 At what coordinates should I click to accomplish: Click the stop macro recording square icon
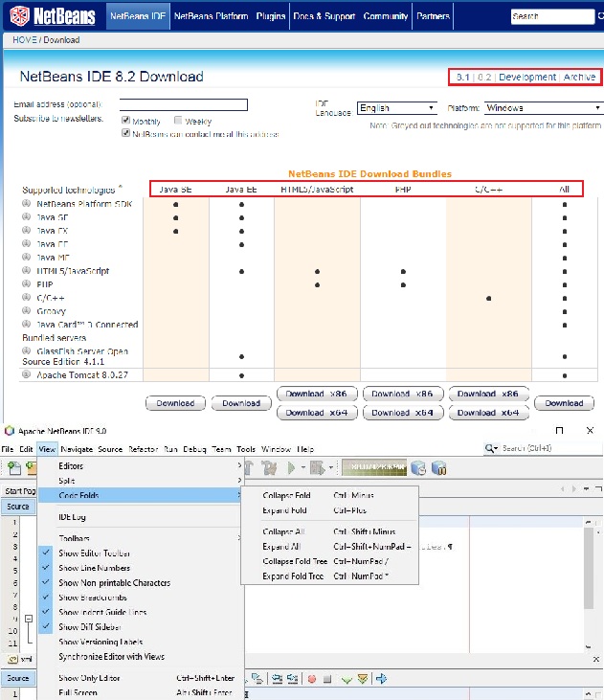coord(327,679)
